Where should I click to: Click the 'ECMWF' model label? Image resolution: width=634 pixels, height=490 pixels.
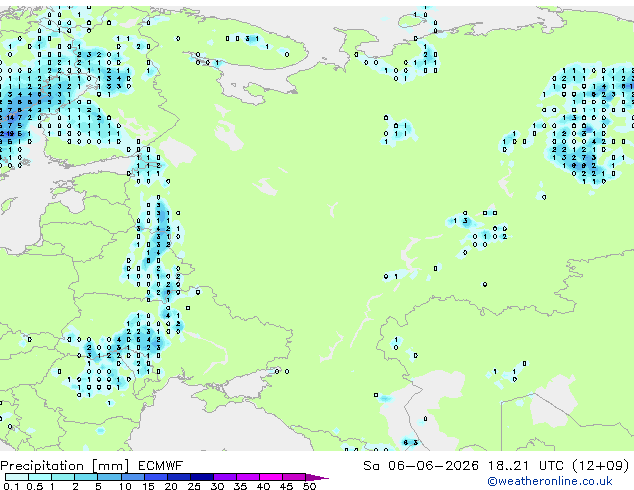[161, 466]
